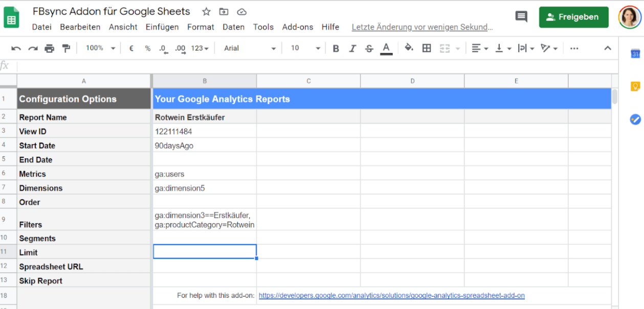Screen dimensions: 644x309
Task: Open the Einfügen menu
Action: tap(162, 27)
